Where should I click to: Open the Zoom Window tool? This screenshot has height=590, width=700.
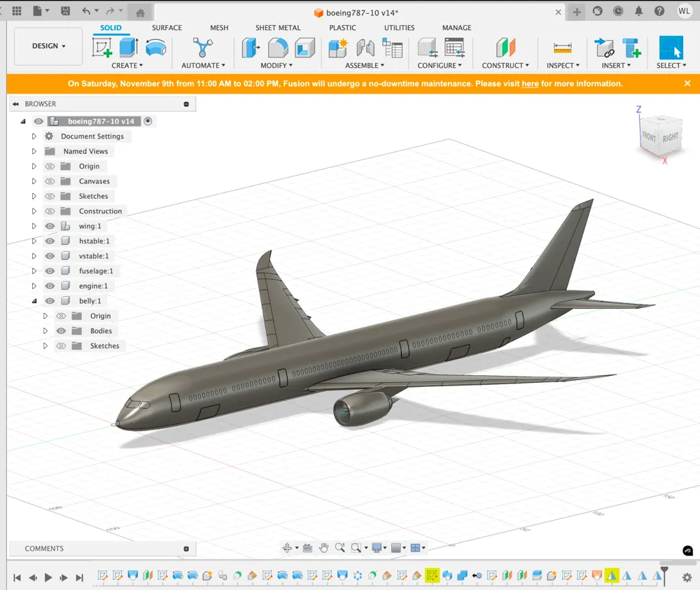pos(358,547)
